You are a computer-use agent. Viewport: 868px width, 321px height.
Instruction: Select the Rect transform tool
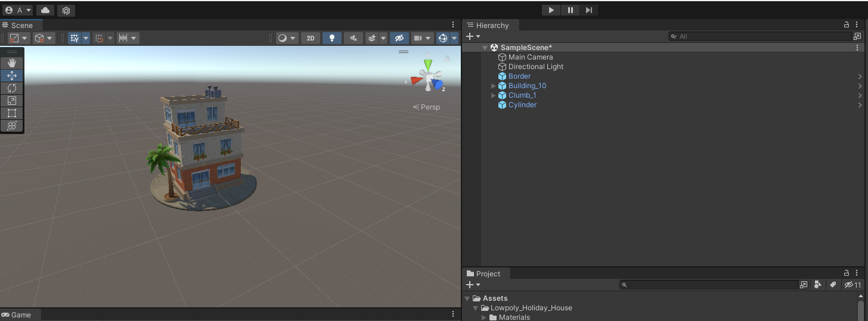12,113
